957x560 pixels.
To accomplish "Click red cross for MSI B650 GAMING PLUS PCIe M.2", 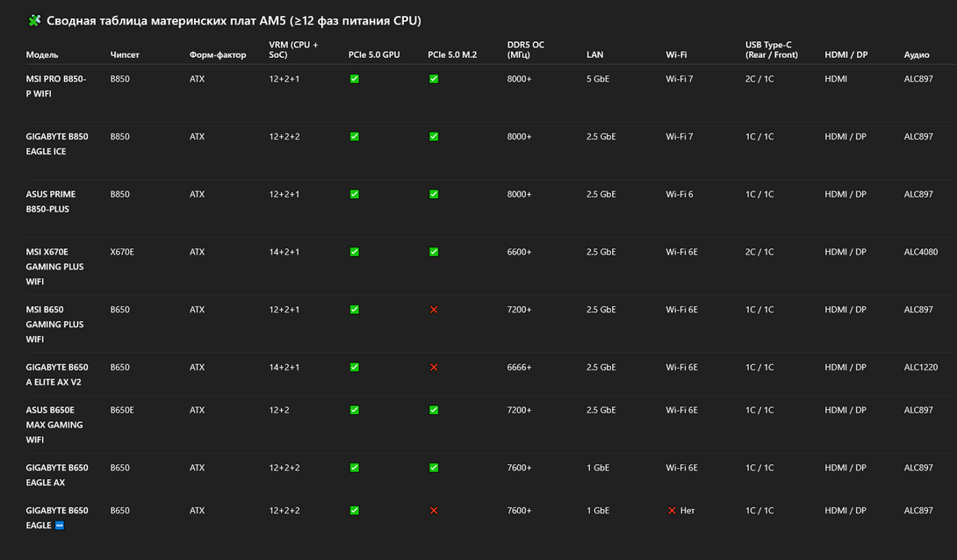I will [x=434, y=310].
